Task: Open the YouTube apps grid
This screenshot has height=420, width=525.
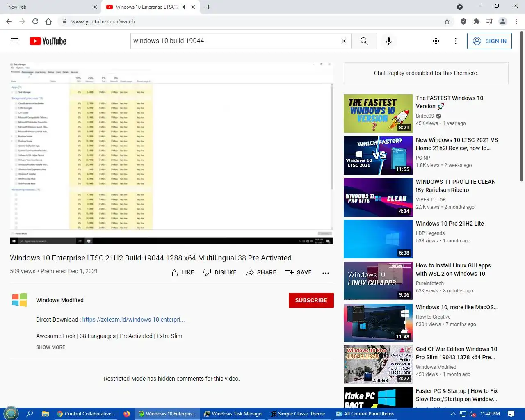Action: tap(436, 41)
